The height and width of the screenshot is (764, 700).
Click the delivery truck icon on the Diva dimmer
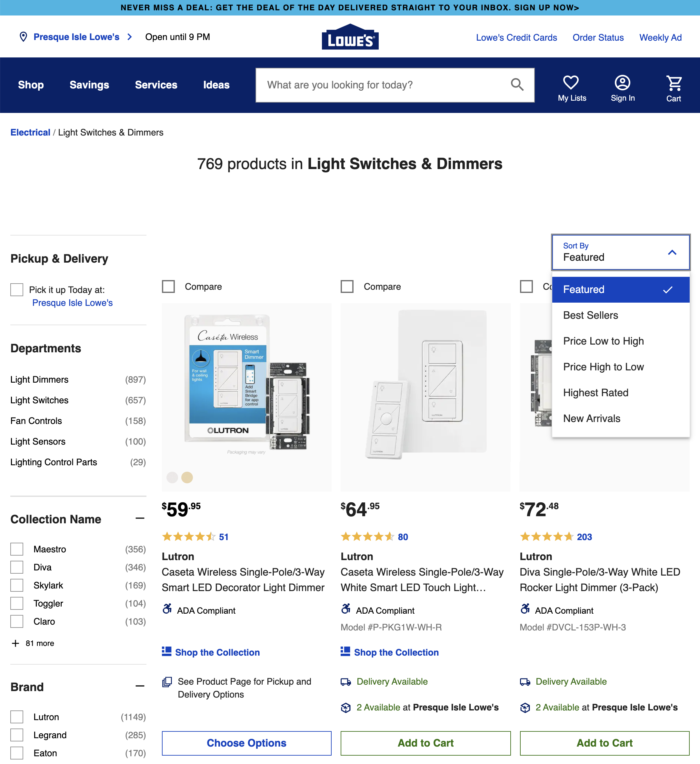(525, 681)
